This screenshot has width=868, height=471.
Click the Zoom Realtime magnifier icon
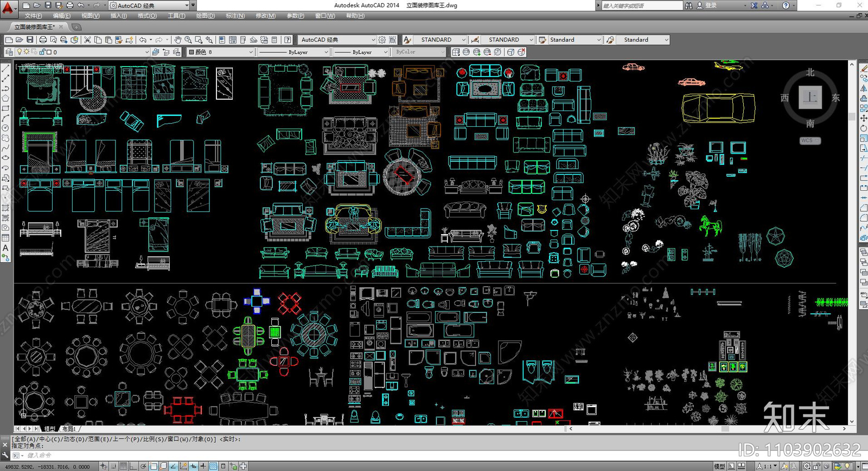click(188, 40)
